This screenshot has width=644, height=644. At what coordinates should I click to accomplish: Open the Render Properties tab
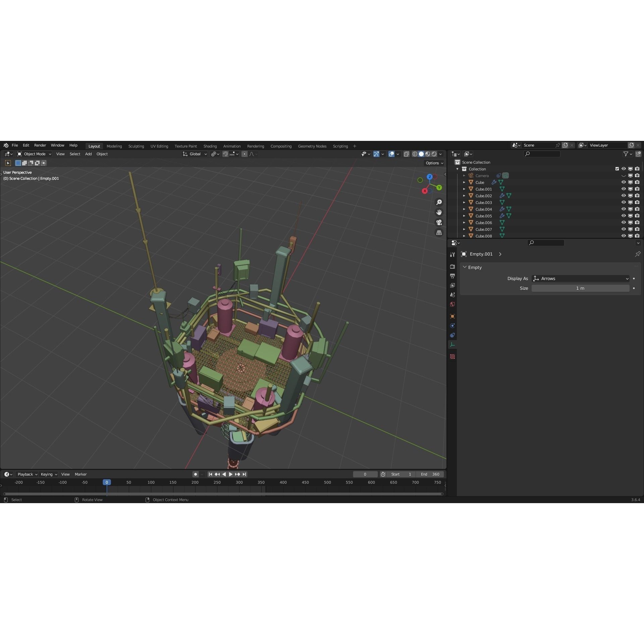click(x=452, y=267)
